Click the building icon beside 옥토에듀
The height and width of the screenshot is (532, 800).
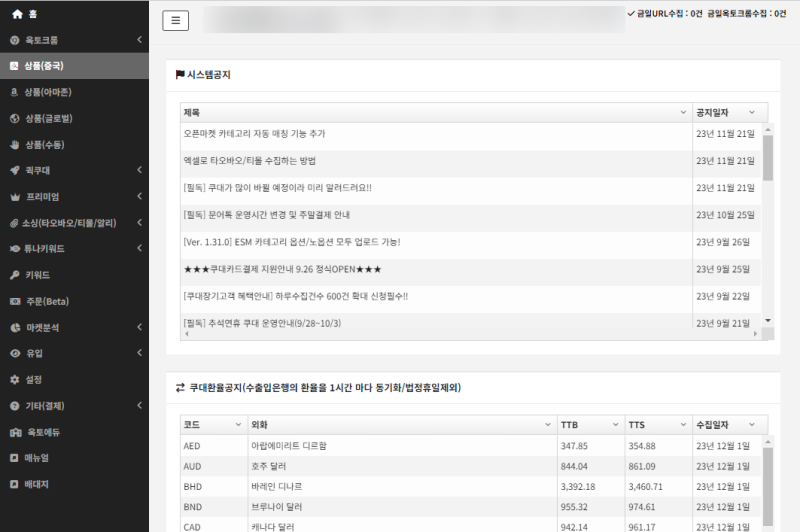16,433
